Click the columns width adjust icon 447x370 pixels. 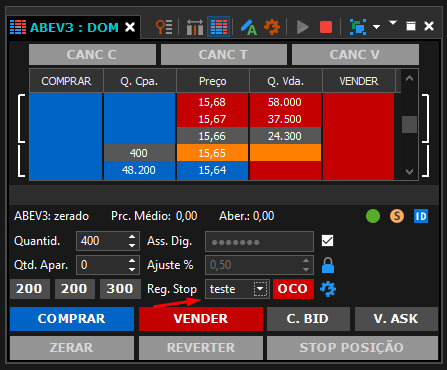click(195, 27)
